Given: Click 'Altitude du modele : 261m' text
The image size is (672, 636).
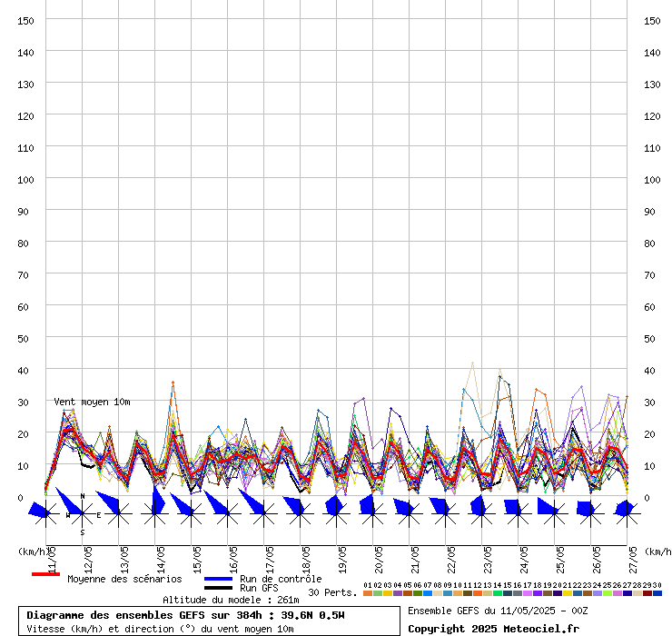Looking at the screenshot, I should tap(231, 600).
